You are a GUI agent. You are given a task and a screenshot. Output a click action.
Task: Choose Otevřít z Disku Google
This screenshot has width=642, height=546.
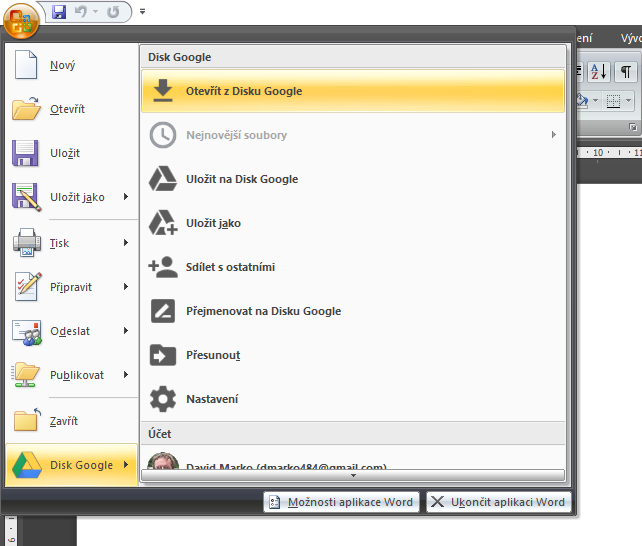(x=353, y=91)
